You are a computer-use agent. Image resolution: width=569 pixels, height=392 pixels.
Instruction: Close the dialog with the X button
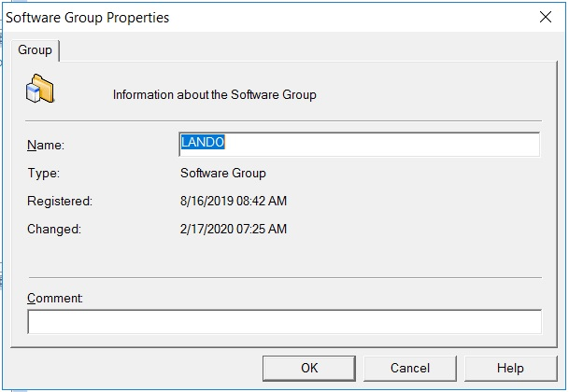click(545, 17)
